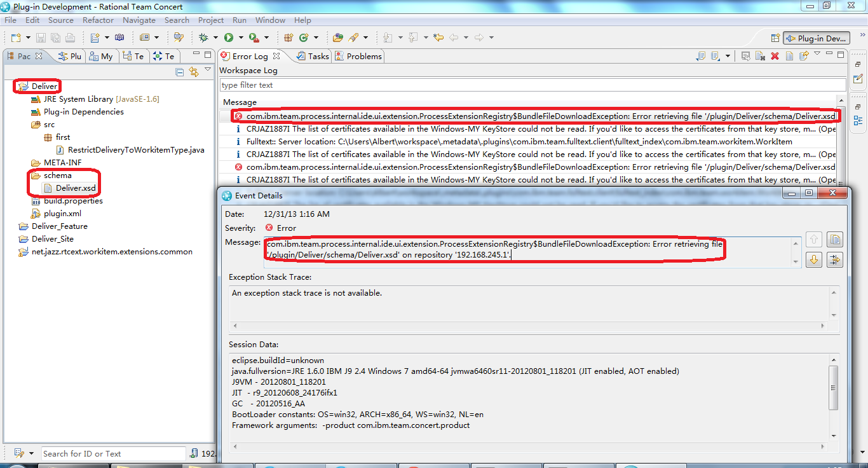868x468 pixels.
Task: Click the Outline view icon in right trim
Action: point(858,121)
